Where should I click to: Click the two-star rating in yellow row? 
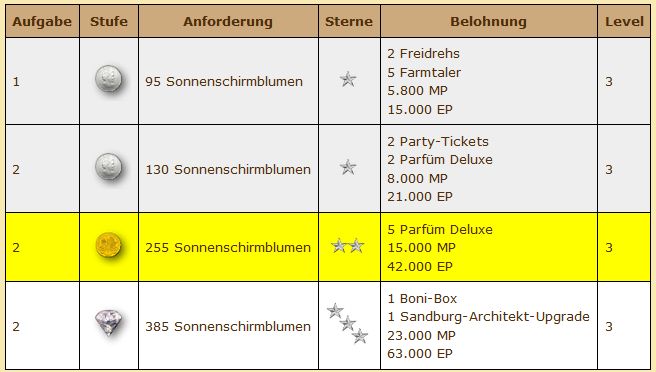[348, 246]
